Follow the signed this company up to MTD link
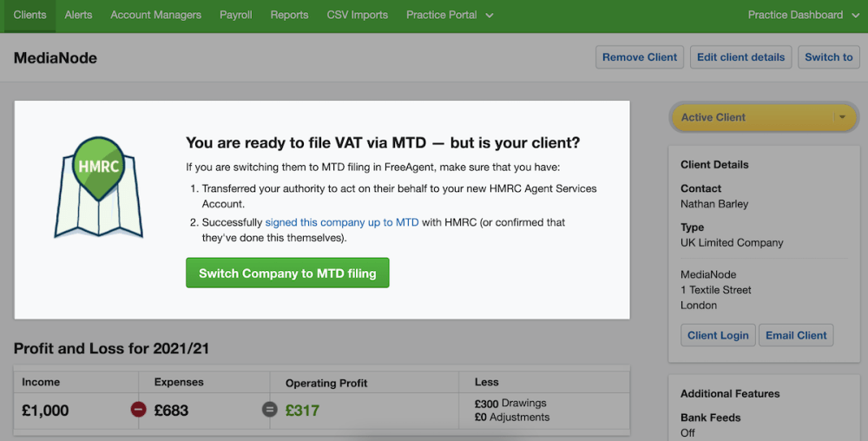Viewport: 868px width, 441px height. click(342, 222)
